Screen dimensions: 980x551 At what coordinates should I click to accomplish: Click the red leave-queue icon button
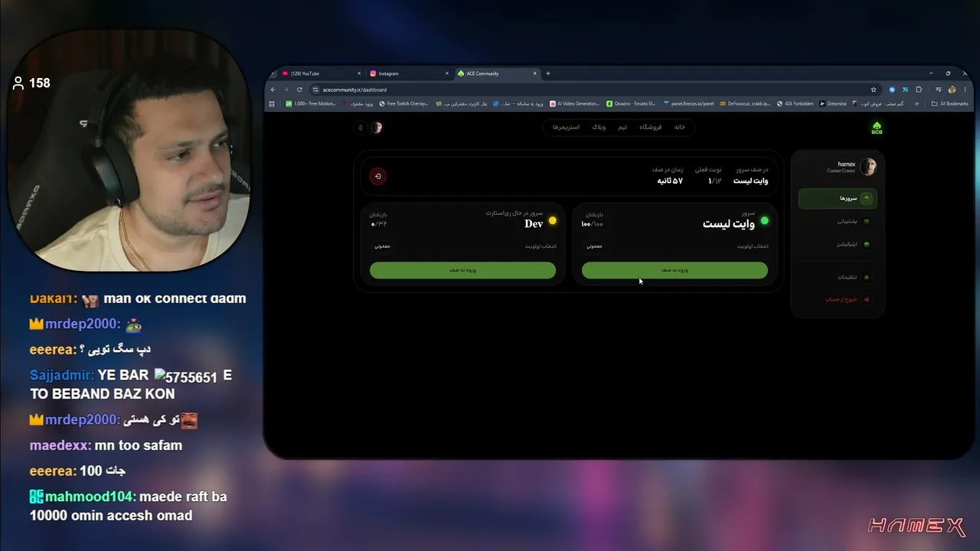click(378, 177)
